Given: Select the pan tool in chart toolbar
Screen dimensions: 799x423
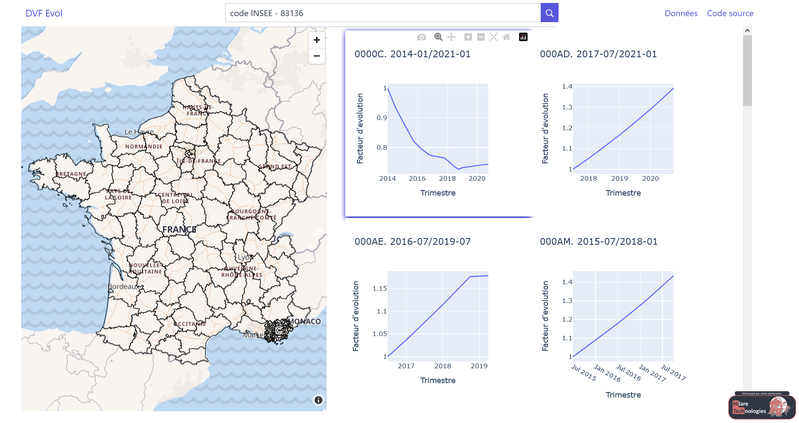Looking at the screenshot, I should pyautogui.click(x=451, y=37).
